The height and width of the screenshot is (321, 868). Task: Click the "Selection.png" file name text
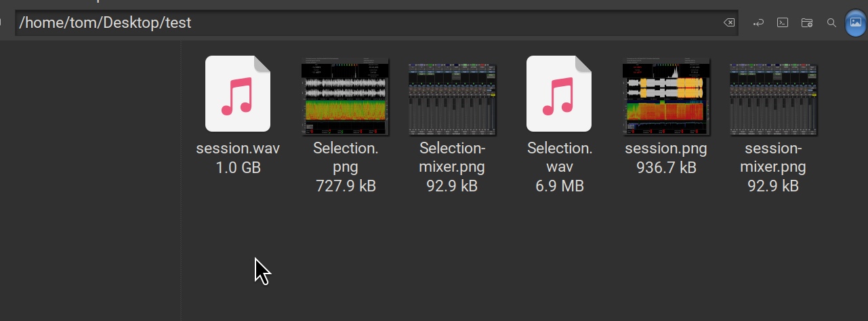(346, 157)
